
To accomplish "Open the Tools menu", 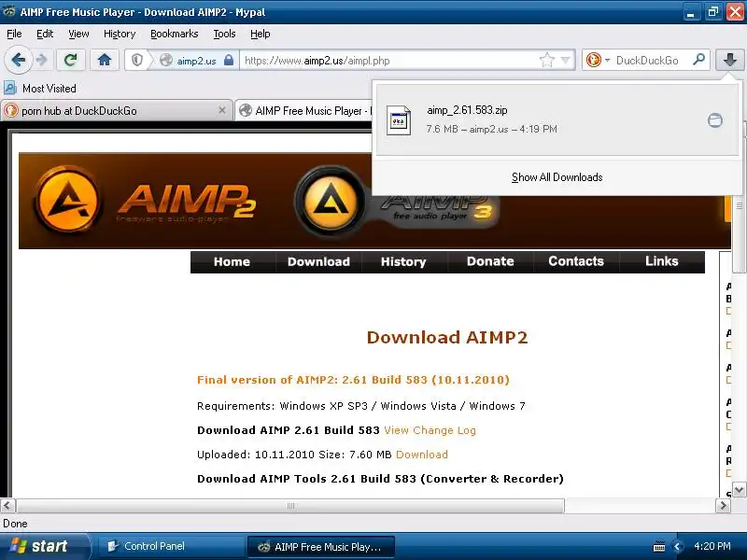I will tap(224, 34).
